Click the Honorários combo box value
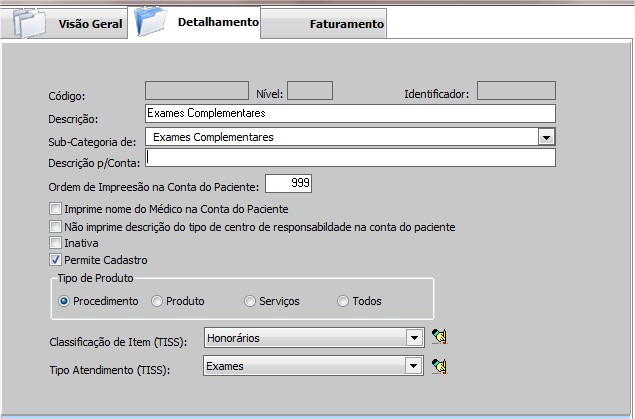635x419 pixels. 314,338
